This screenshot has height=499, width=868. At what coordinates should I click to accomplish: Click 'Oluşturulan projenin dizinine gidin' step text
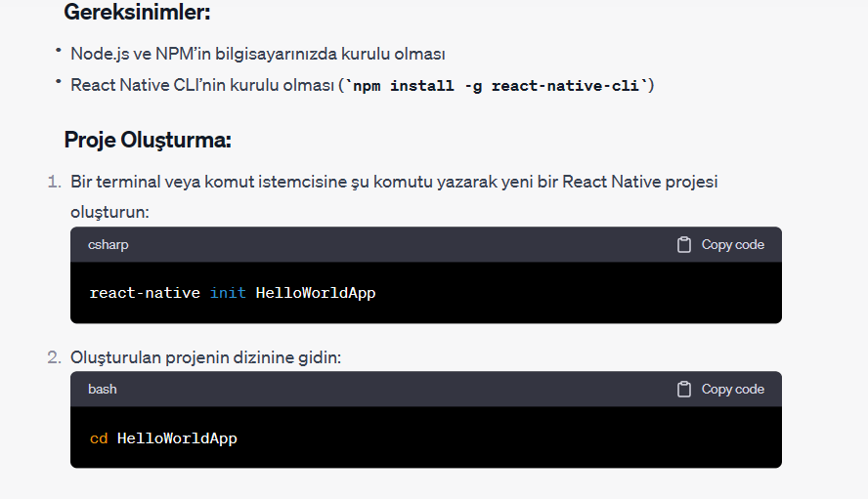[205, 357]
